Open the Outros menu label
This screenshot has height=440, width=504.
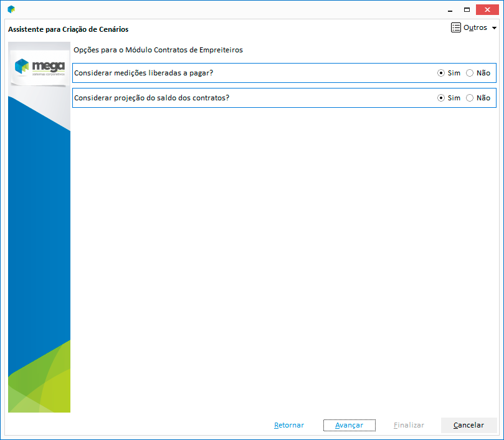(475, 28)
